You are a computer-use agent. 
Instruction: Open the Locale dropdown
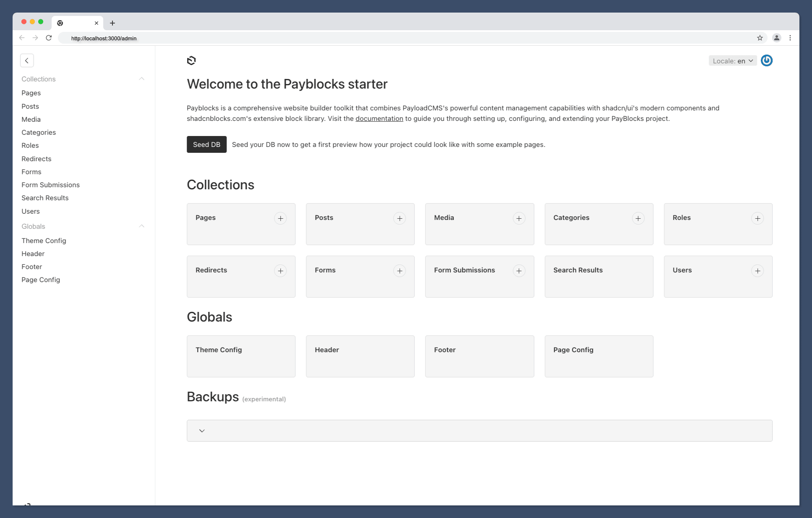click(732, 60)
